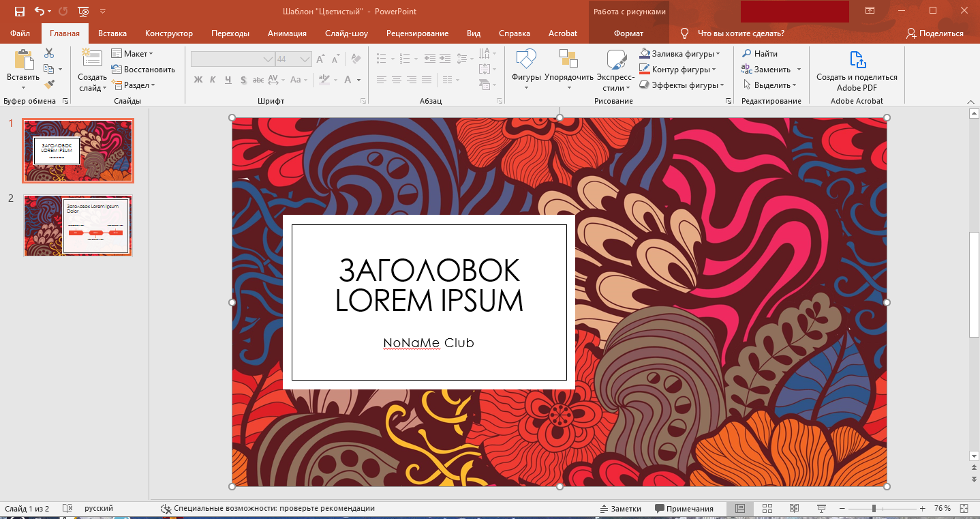
Task: Switch to the Вставка ribbon tab
Action: coord(112,33)
